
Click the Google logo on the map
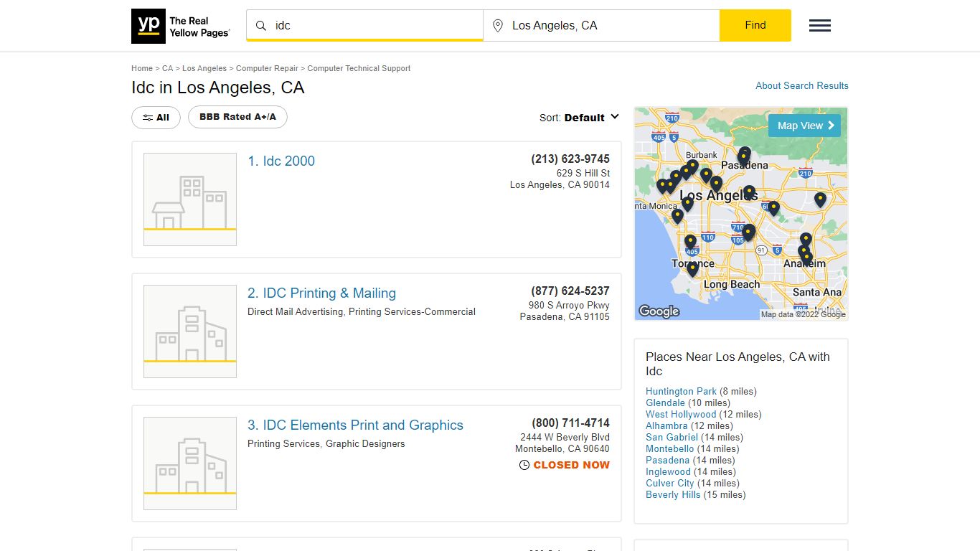point(659,311)
